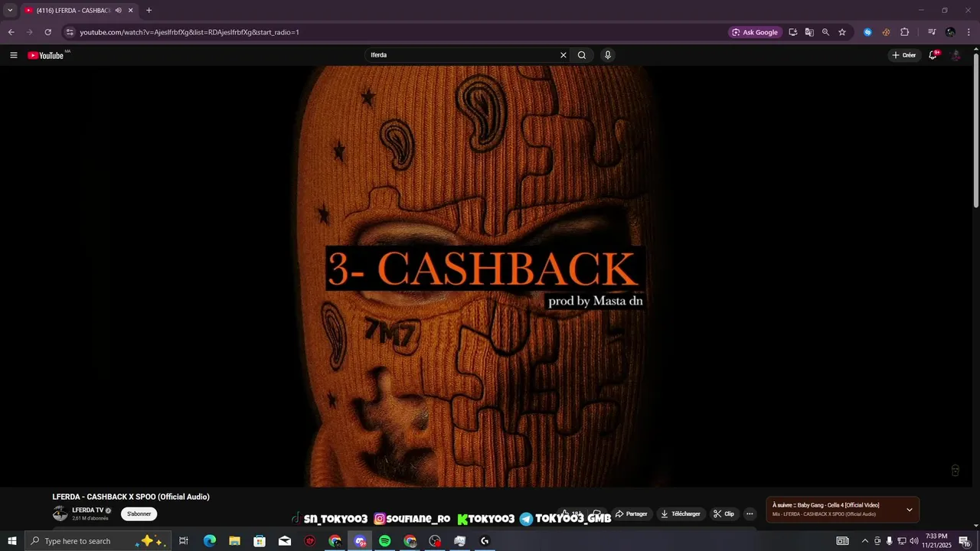View site information in the address bar

[70, 32]
